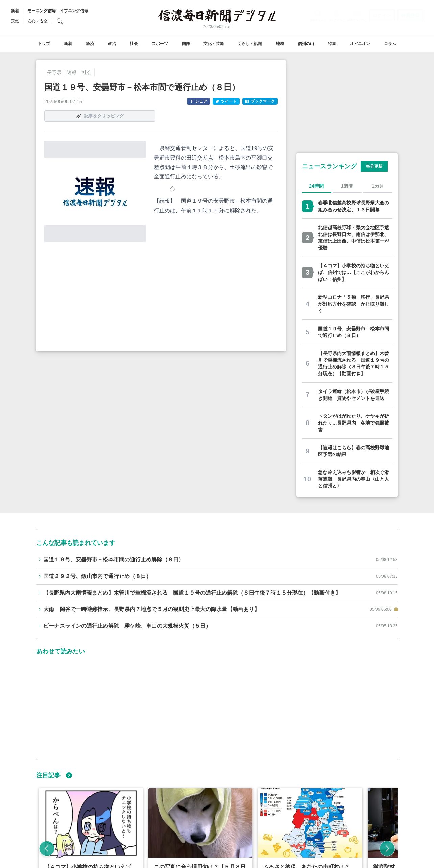Viewport: 434px width, 868px height.
Task: Go to previous carousel slide arrow
Action: coord(47,848)
